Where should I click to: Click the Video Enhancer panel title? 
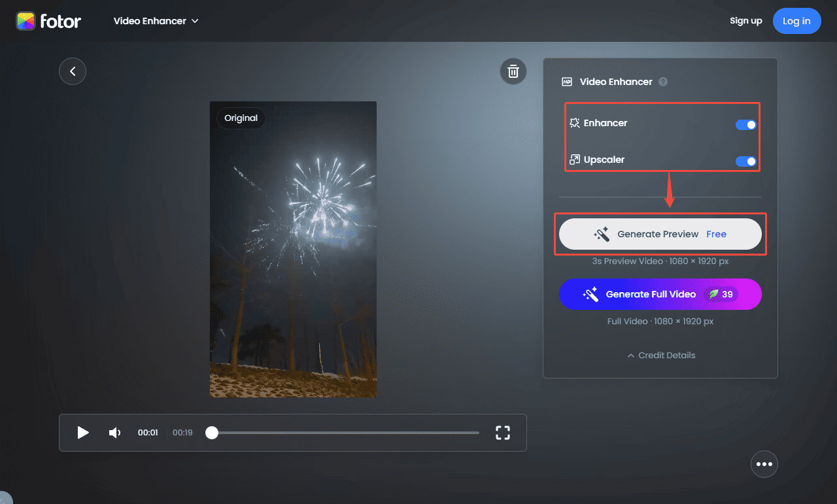615,81
